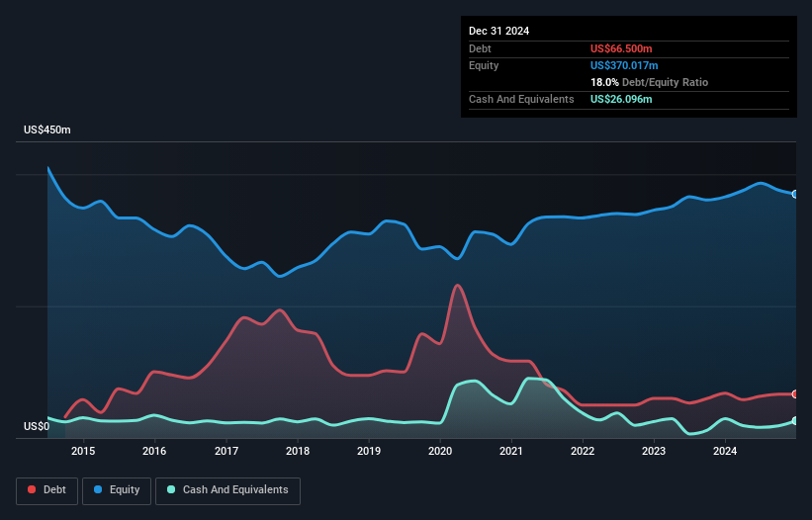
Task: Click the red Debt endpoint marker
Action: tap(795, 394)
